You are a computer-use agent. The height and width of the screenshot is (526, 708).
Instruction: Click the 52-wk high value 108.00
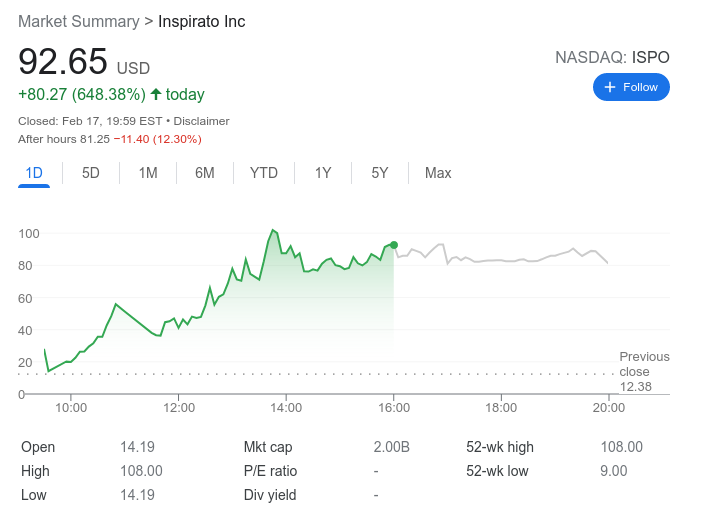(x=621, y=447)
